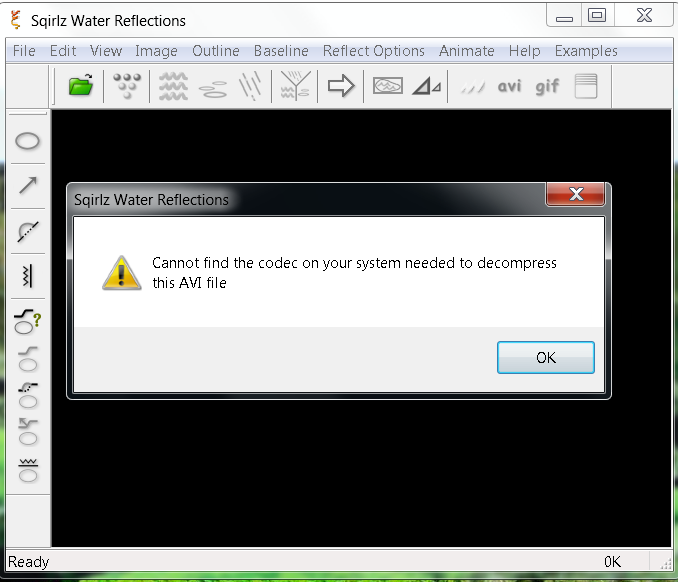The width and height of the screenshot is (678, 582).
Task: Click the window panel icon in toolbar
Action: click(586, 86)
